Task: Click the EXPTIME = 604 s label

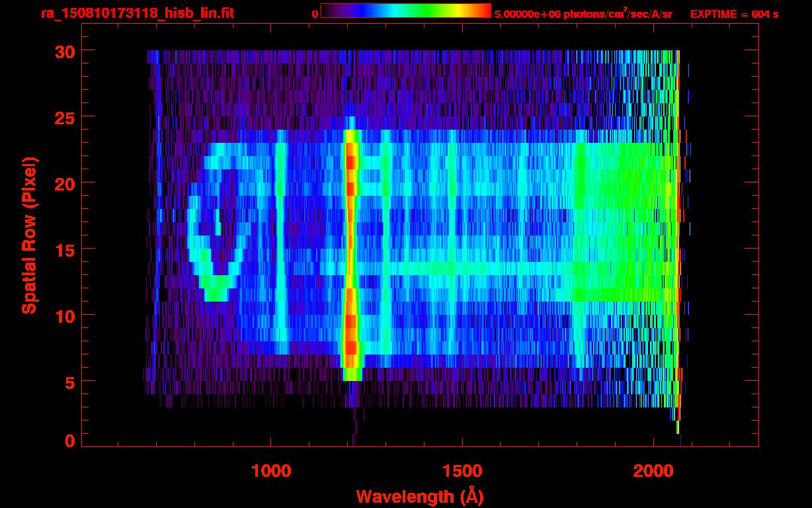Action: pos(734,15)
